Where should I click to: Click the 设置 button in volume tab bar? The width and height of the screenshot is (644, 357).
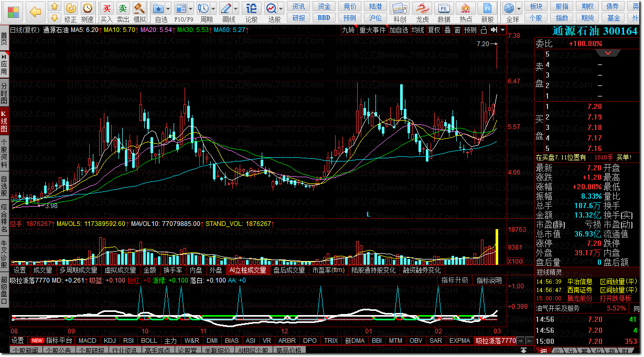[20, 270]
